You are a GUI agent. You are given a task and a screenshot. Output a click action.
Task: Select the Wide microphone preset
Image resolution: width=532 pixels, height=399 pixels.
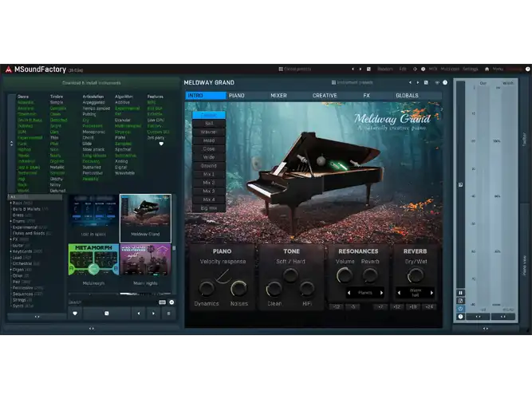[x=209, y=157]
